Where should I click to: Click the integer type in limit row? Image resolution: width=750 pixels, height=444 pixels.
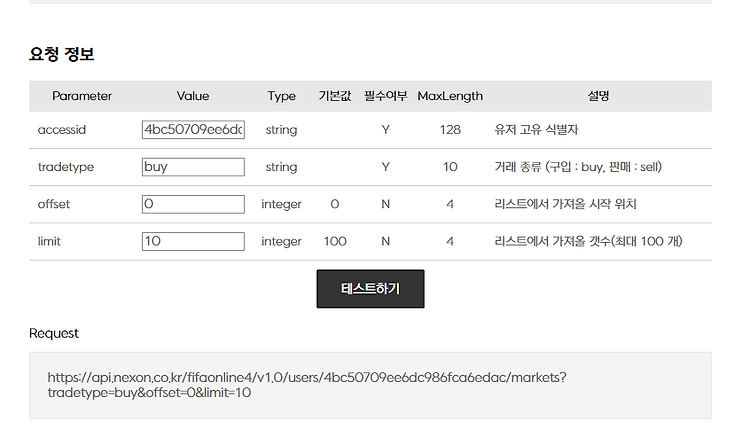click(281, 242)
